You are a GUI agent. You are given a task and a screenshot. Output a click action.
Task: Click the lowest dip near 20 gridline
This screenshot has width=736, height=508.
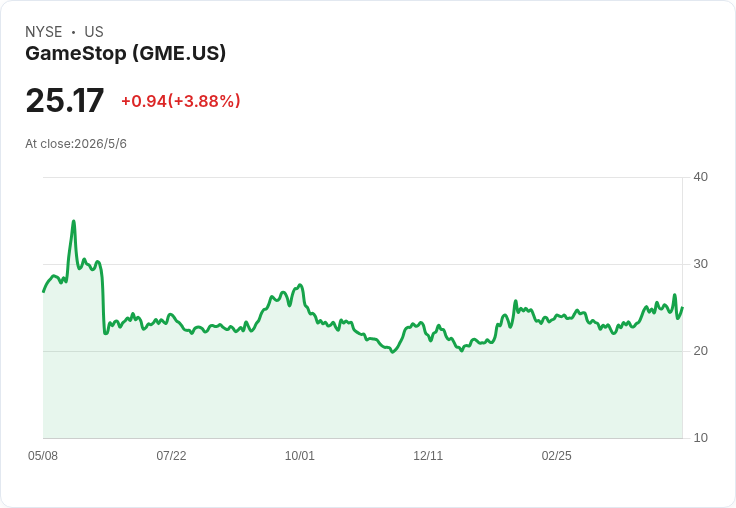pyautogui.click(x=392, y=352)
